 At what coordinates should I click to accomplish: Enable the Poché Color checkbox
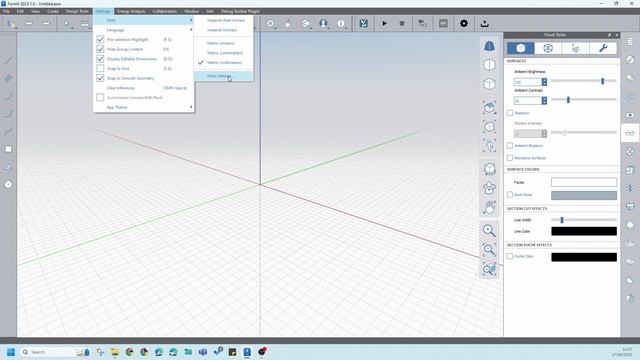point(510,256)
